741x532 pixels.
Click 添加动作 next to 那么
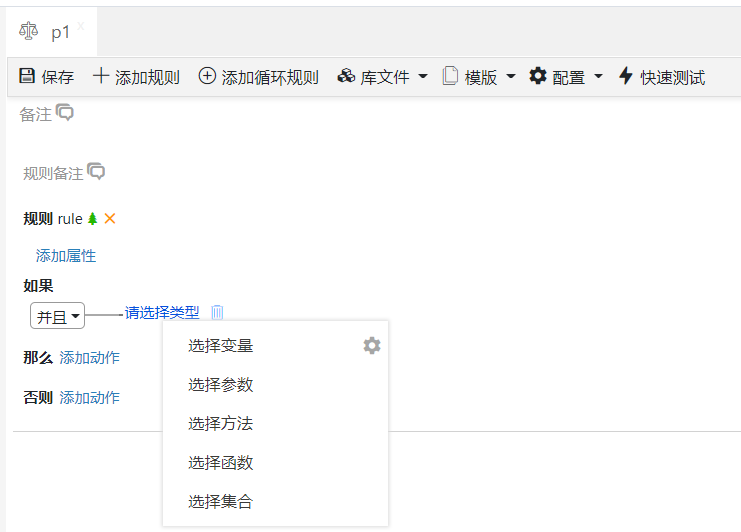coord(90,358)
